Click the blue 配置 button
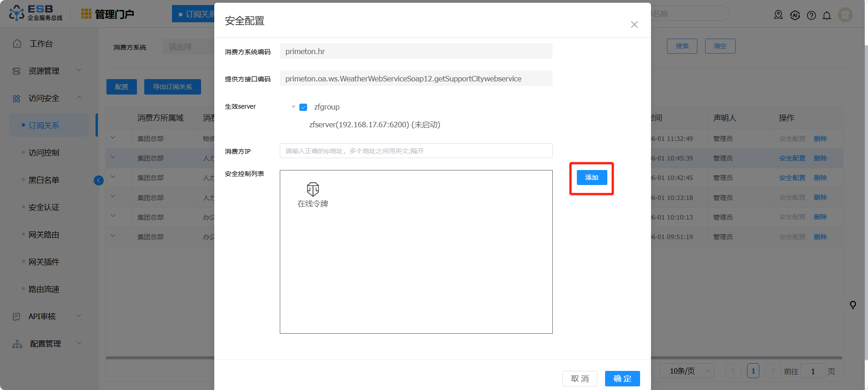868x390 pixels. coord(121,87)
